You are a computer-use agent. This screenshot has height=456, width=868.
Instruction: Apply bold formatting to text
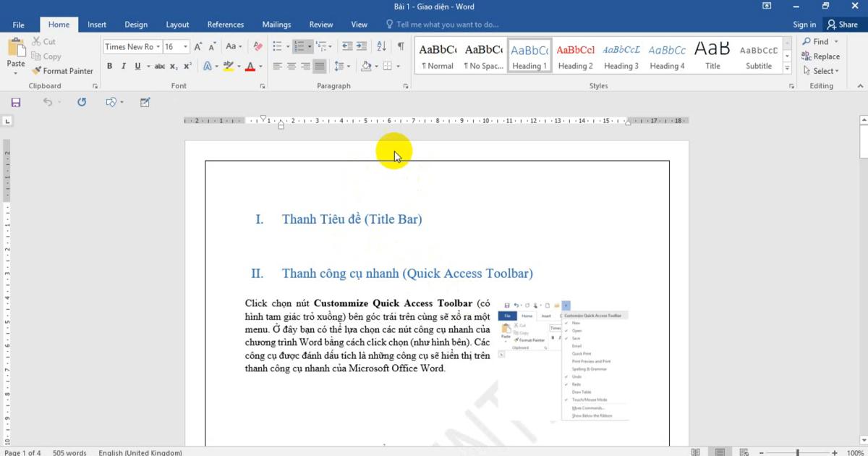pos(109,66)
